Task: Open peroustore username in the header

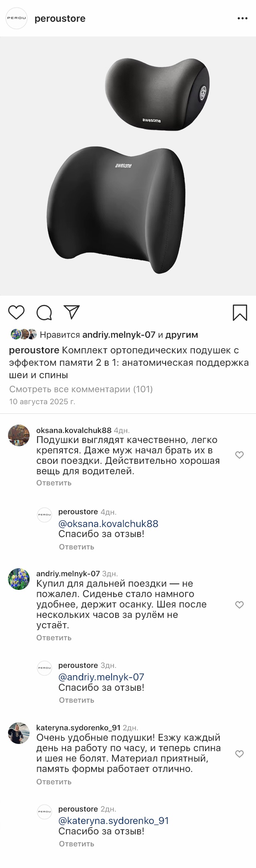Action: click(60, 19)
